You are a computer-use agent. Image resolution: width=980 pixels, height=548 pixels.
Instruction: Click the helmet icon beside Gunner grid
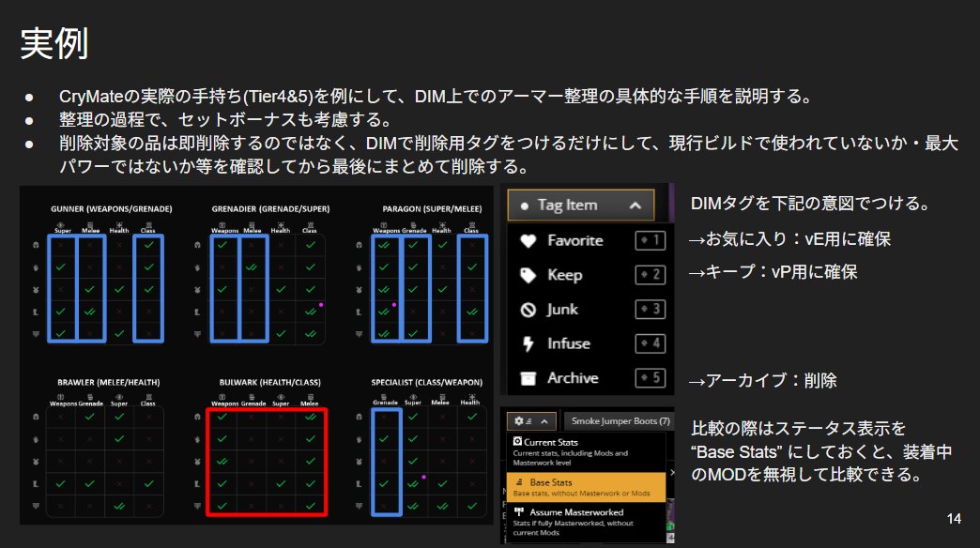(x=34, y=246)
